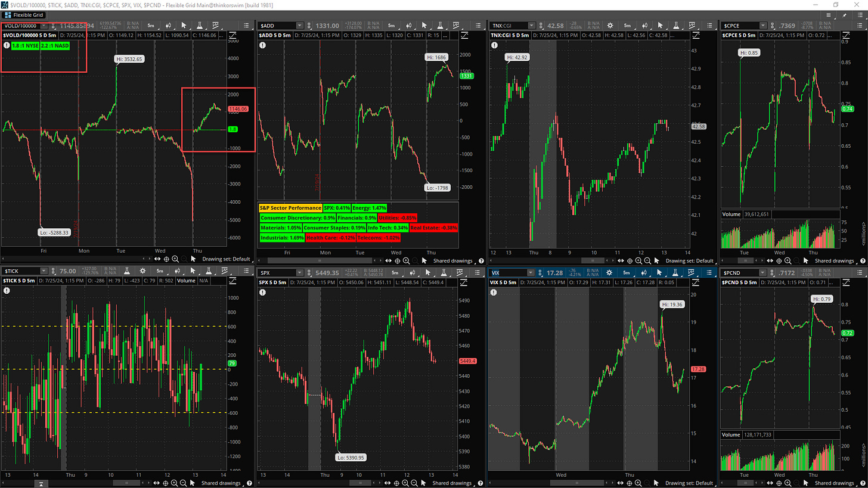Open settings gear in TNX:CGI chart toolbar
Viewport: 868px width, 488px height.
coord(610,26)
